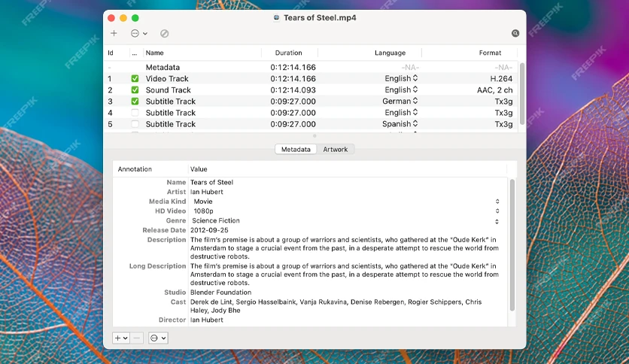
Task: Change the Sound Track language from English
Action: 401,89
